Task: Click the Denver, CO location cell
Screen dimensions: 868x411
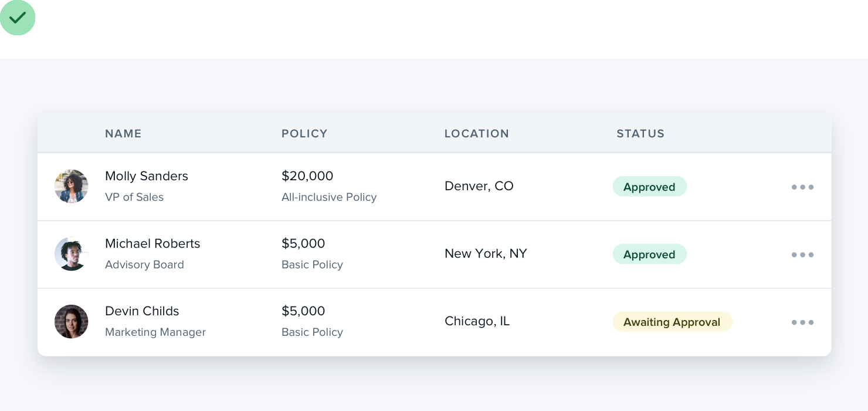Action: [479, 186]
